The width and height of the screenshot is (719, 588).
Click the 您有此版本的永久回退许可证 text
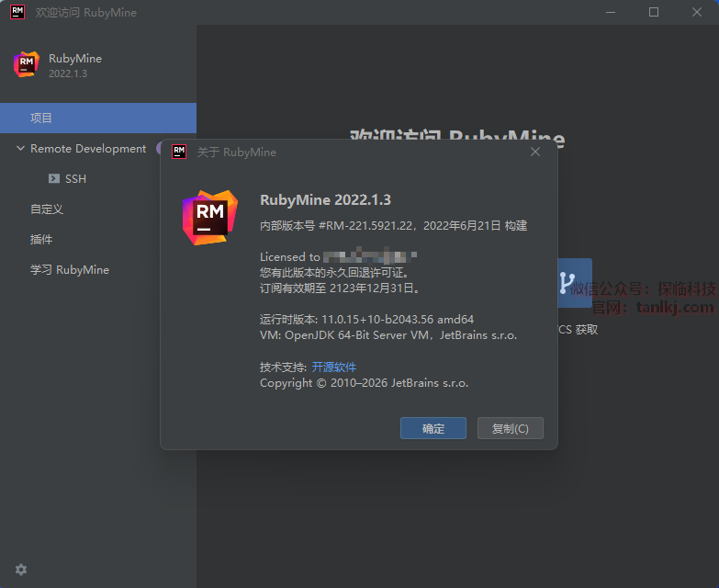coord(334,273)
